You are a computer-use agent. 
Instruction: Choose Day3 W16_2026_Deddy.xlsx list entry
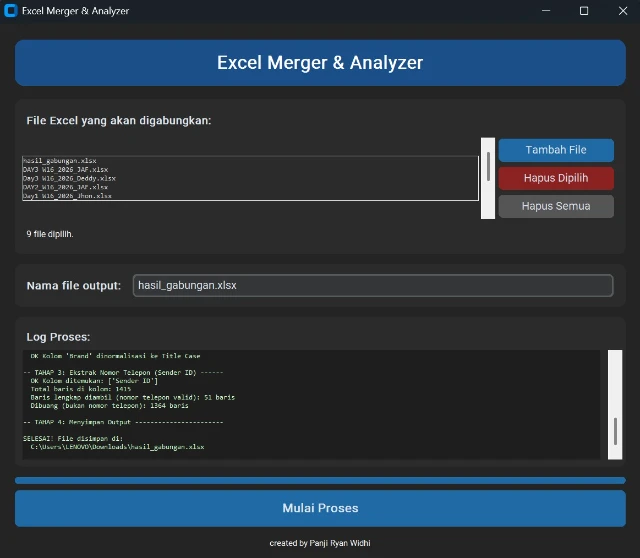click(x=69, y=178)
